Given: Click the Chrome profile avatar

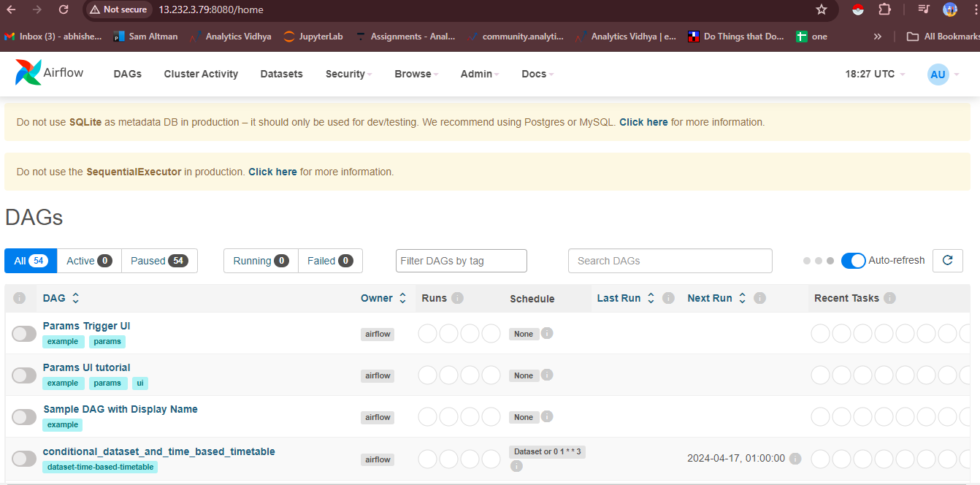Looking at the screenshot, I should pos(950,9).
